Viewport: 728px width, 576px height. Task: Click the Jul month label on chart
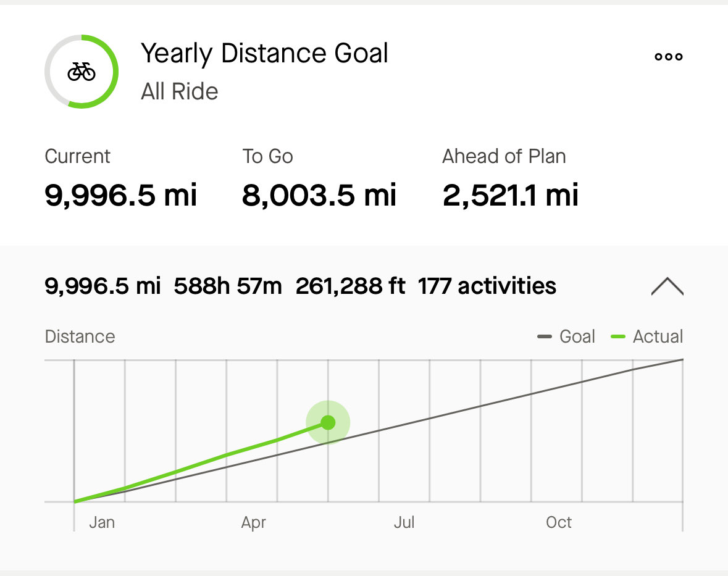click(404, 522)
